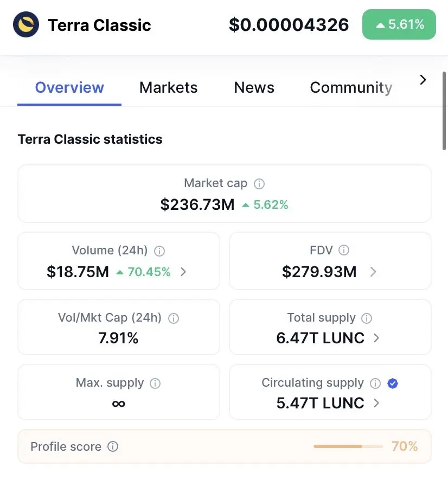Click the Profile score info icon
The height and width of the screenshot is (480, 448).
pos(113,447)
